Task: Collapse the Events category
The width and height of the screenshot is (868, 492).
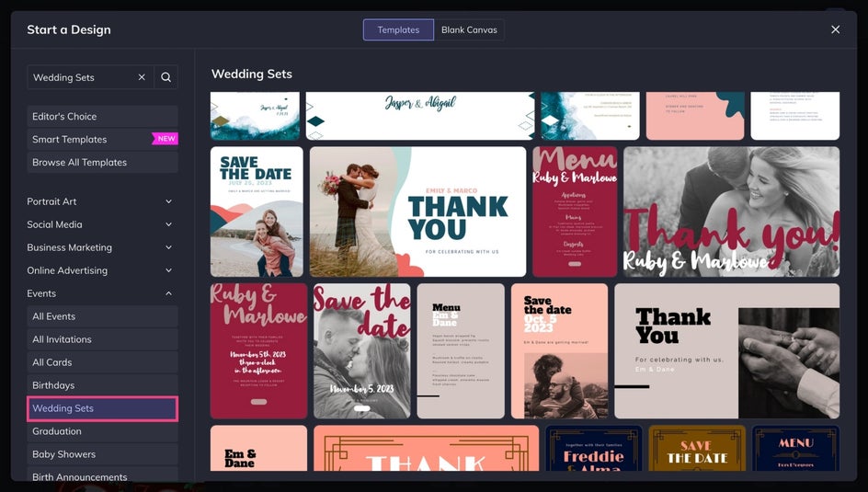Action: pyautogui.click(x=99, y=293)
